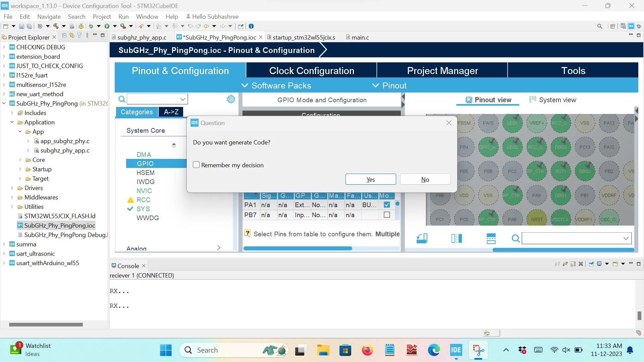Enable Remember my decision checkbox

pyautogui.click(x=196, y=165)
